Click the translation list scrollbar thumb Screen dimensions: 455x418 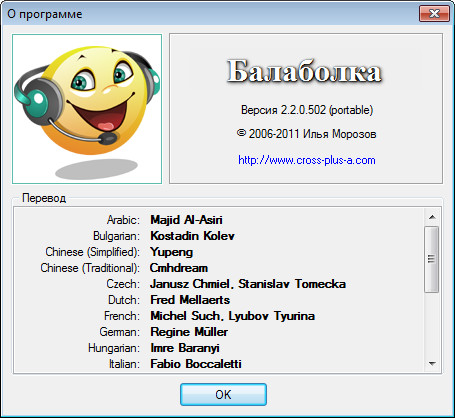[432, 259]
